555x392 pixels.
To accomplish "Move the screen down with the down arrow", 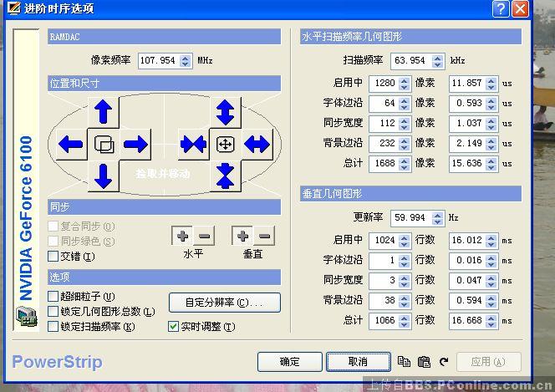I will click(x=103, y=176).
